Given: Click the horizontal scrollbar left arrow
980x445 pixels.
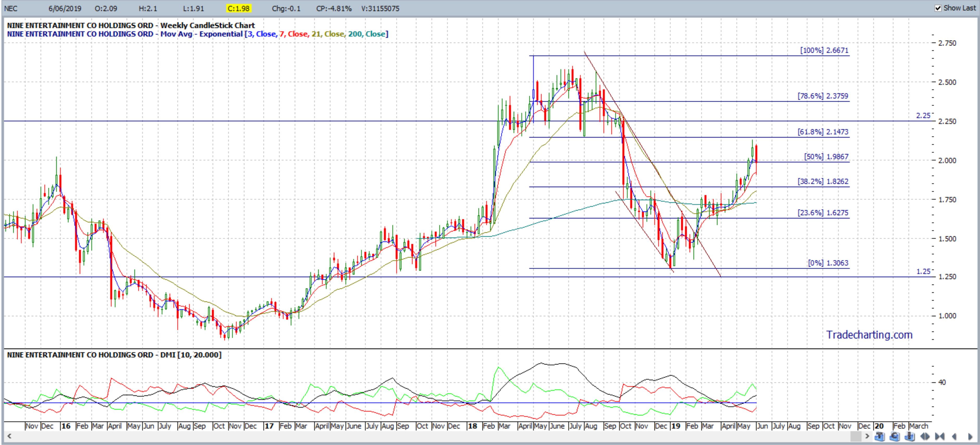Looking at the screenshot, I should pyautogui.click(x=9, y=436).
